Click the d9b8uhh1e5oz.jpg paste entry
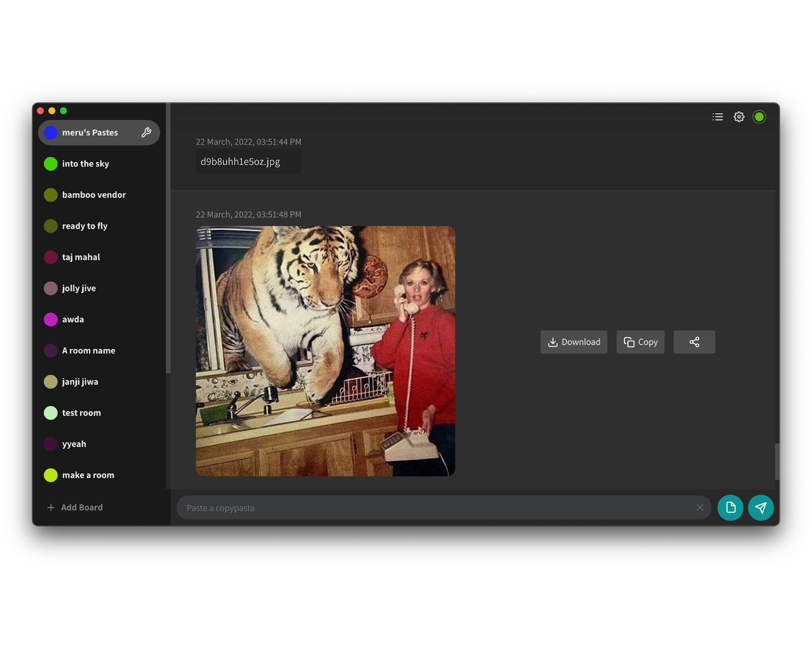812x650 pixels. tap(241, 161)
